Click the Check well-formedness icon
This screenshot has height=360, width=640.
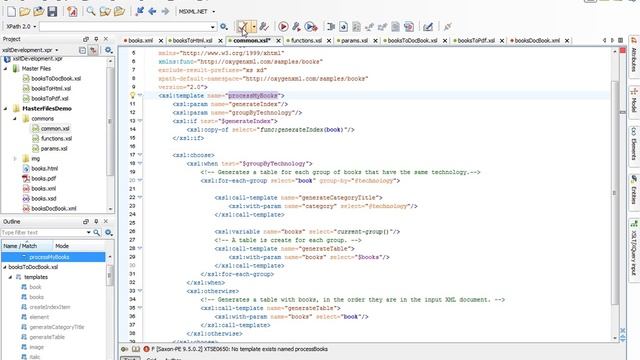[x=264, y=27]
